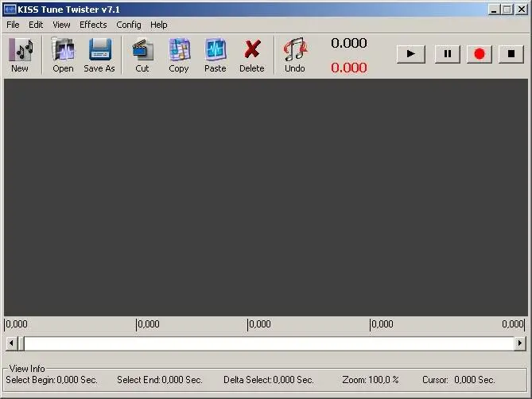
Task: Open the Help menu
Action: pyautogui.click(x=159, y=25)
